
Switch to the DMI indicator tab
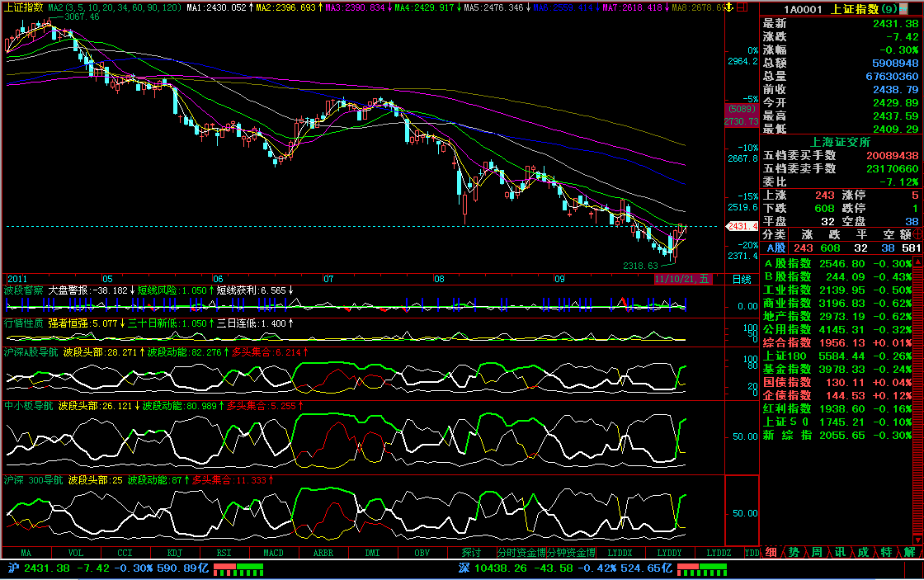(x=372, y=553)
